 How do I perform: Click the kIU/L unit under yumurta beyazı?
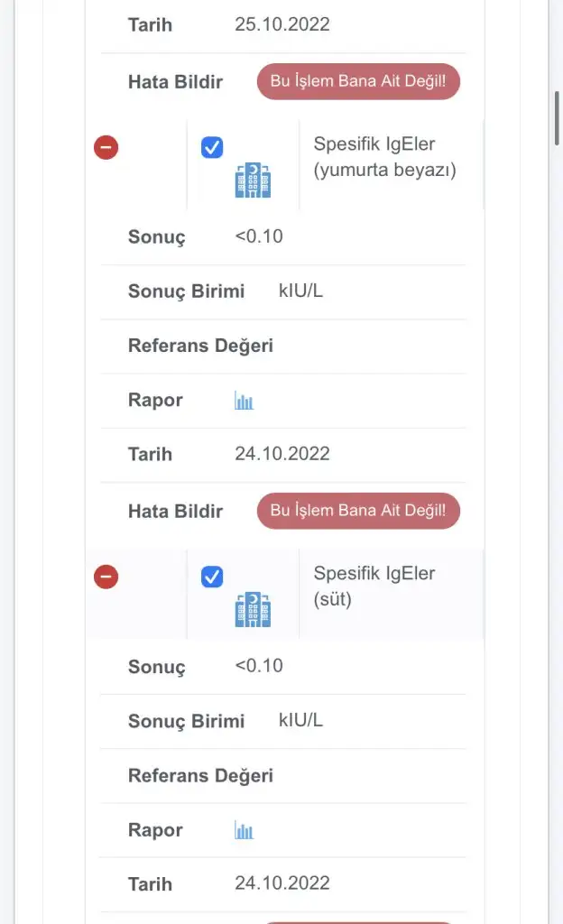pyautogui.click(x=300, y=291)
